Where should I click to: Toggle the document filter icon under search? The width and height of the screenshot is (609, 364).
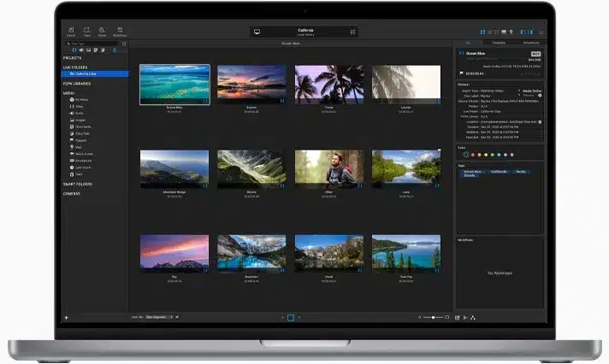96,50
